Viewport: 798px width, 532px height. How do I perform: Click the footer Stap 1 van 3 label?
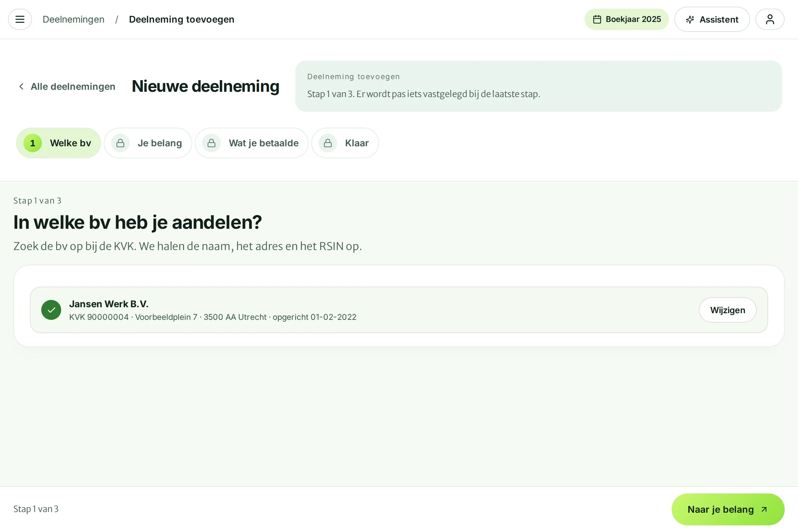pyautogui.click(x=36, y=509)
